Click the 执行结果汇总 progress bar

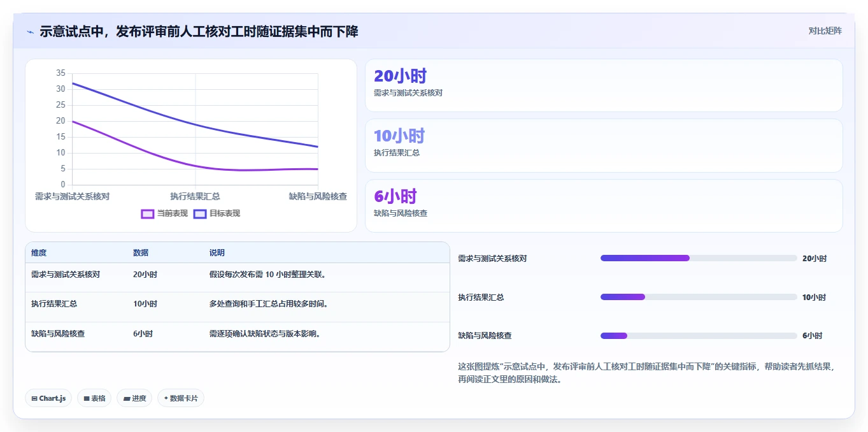[699, 297]
